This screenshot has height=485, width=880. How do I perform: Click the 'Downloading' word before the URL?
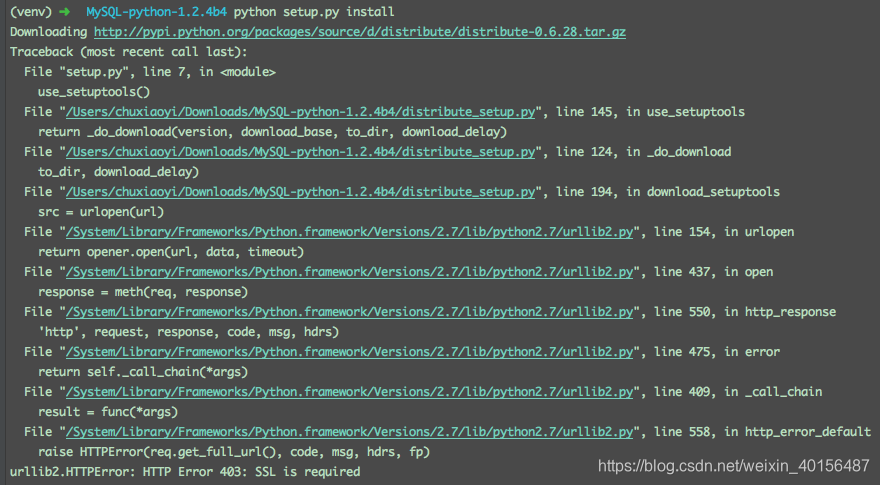[48, 32]
